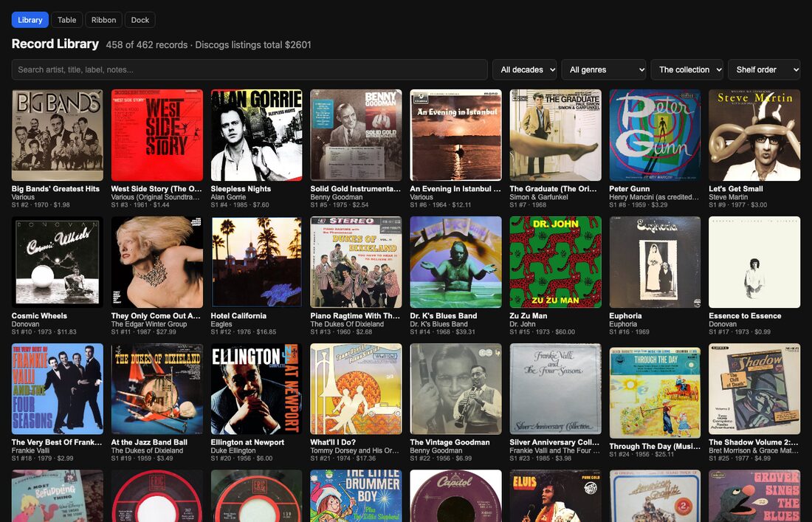Click the Big Bands' Greatest Hits title
Image resolution: width=812 pixels, height=522 pixels.
pyautogui.click(x=55, y=188)
